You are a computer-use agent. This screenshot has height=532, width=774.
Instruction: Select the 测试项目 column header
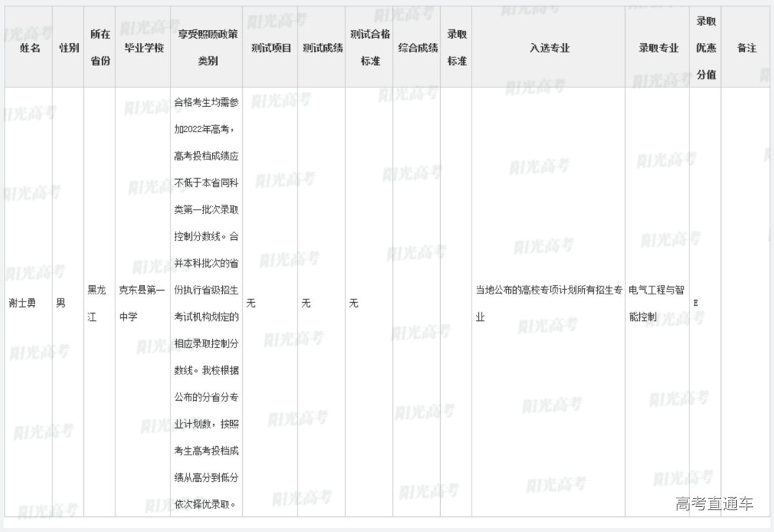[x=271, y=48]
